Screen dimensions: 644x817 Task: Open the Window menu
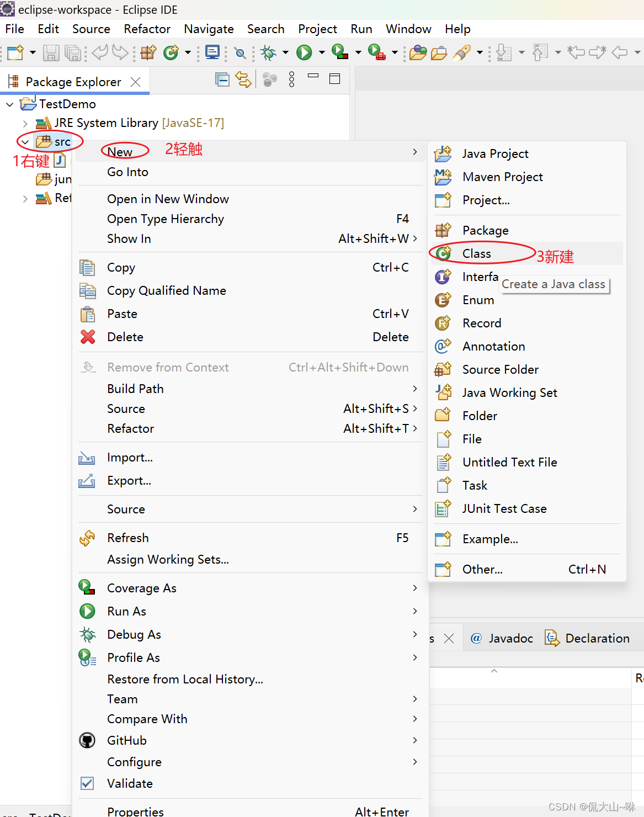tap(408, 29)
